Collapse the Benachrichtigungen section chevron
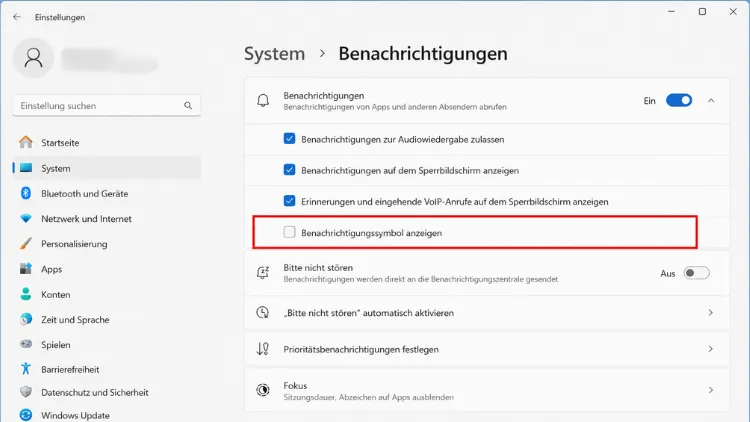The image size is (750, 422). pyautogui.click(x=711, y=100)
